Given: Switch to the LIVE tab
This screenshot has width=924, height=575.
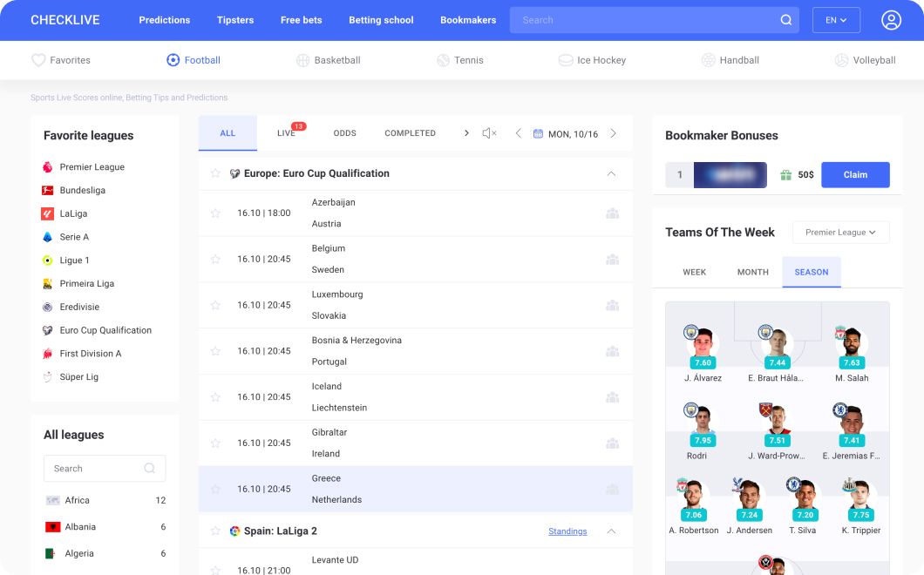Looking at the screenshot, I should (x=287, y=133).
